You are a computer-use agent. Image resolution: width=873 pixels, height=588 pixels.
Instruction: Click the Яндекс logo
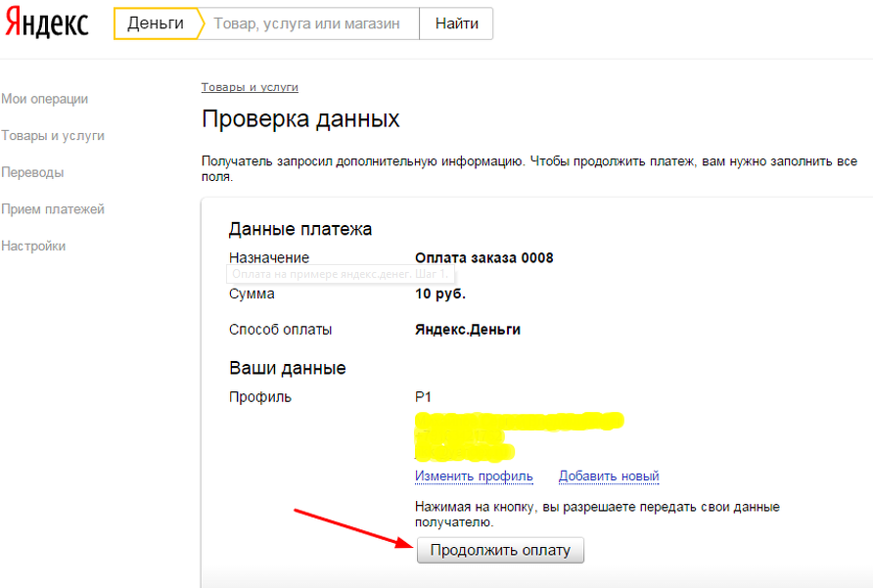click(47, 23)
